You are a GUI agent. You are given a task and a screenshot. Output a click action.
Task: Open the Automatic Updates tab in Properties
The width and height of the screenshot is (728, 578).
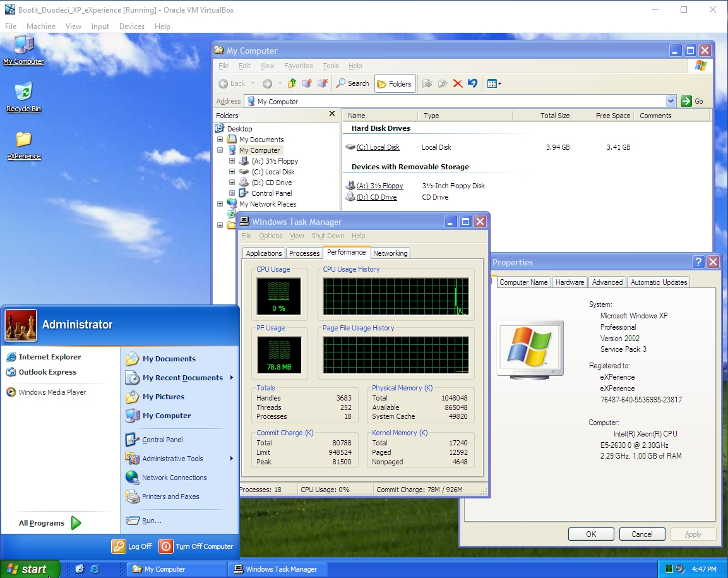coord(659,282)
